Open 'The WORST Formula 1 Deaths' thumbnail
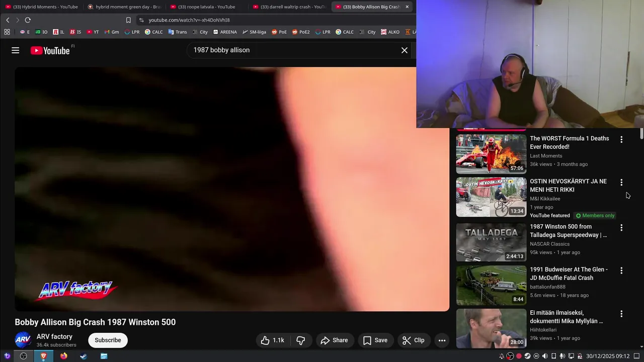The image size is (644, 362). pyautogui.click(x=491, y=154)
